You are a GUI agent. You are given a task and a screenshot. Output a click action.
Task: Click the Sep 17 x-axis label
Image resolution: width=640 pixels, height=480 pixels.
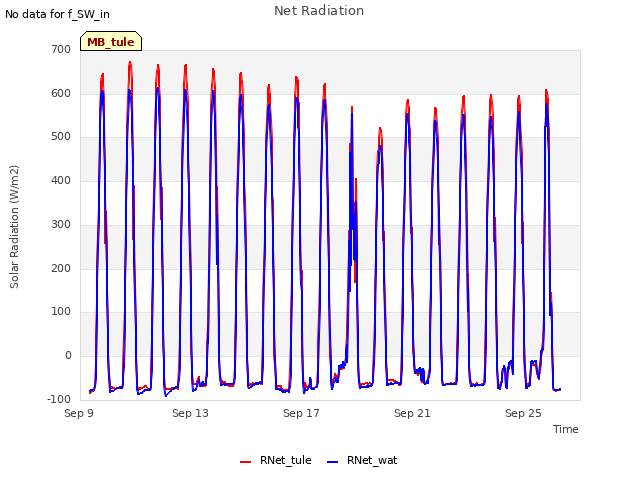301,413
